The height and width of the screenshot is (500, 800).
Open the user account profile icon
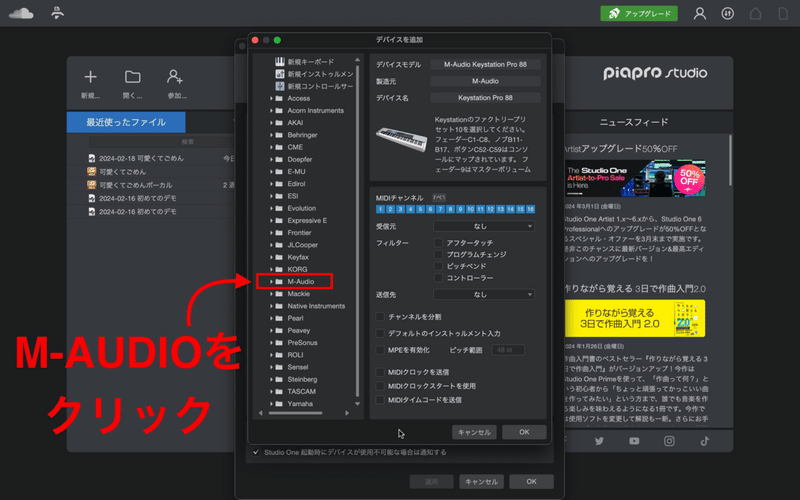699,13
